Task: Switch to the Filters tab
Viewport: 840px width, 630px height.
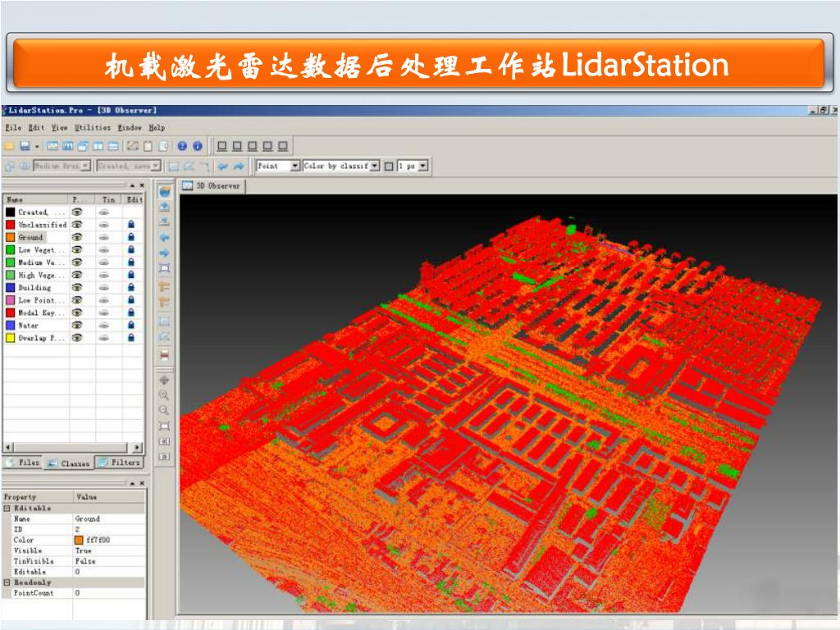Action: 119,463
